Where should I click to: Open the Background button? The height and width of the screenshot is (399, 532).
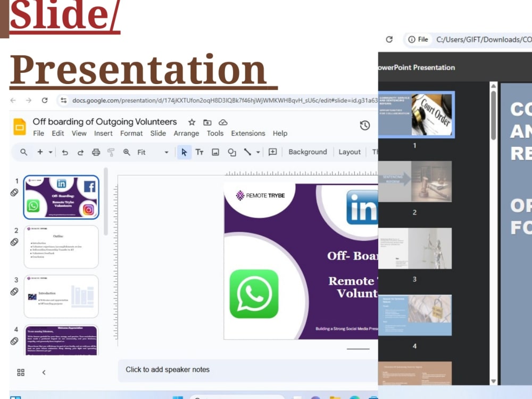coord(307,152)
